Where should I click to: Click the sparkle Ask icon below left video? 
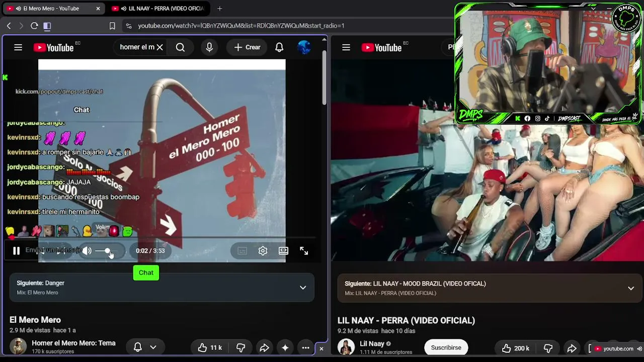coord(285,347)
